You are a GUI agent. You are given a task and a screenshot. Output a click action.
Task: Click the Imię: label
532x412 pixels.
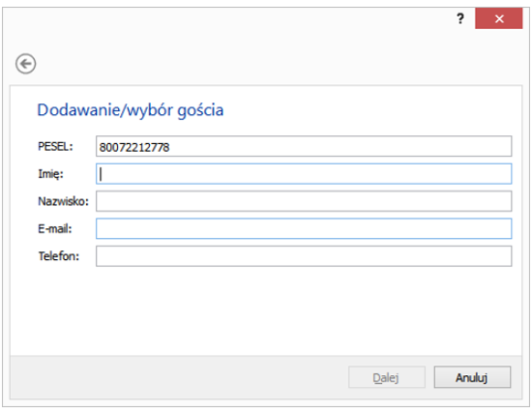pos(50,174)
